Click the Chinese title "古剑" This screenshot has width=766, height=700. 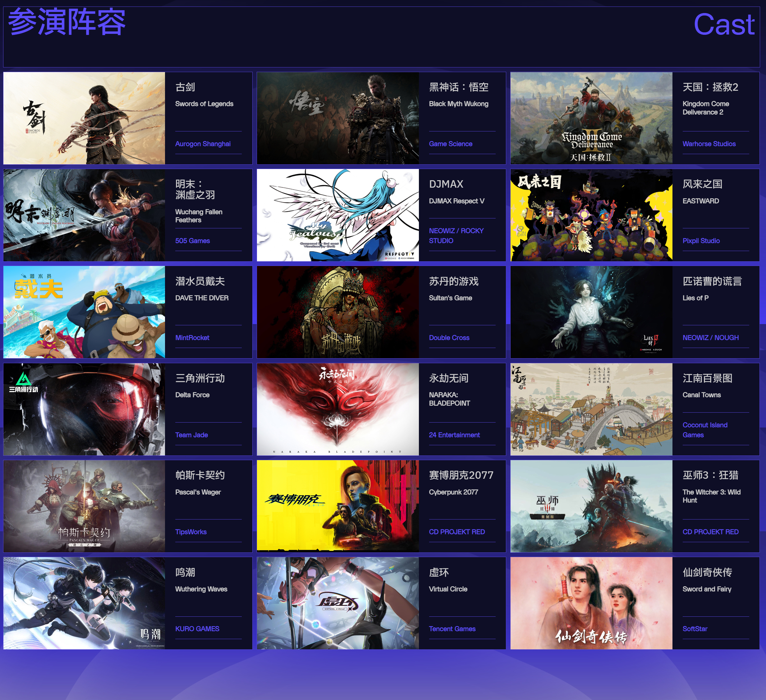pyautogui.click(x=185, y=87)
